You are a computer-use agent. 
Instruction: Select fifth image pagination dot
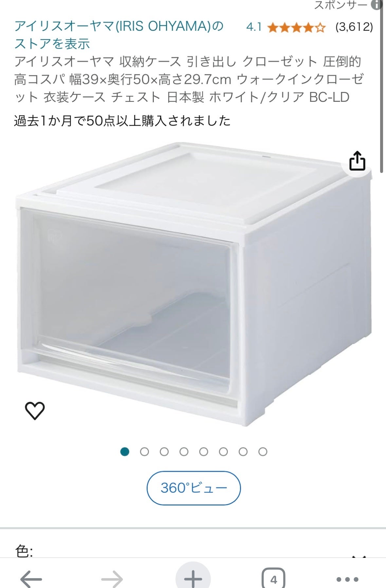(204, 452)
